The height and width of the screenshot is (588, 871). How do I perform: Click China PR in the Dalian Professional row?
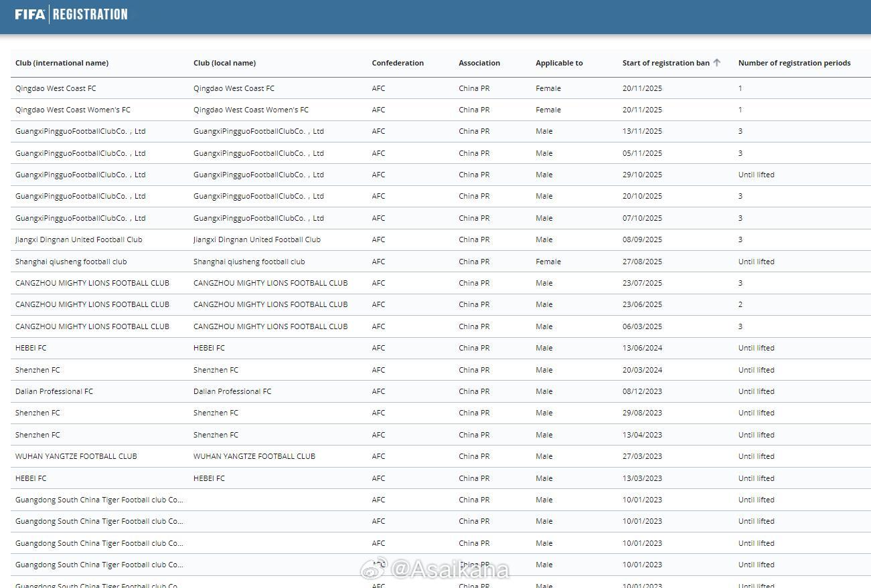pyautogui.click(x=474, y=391)
